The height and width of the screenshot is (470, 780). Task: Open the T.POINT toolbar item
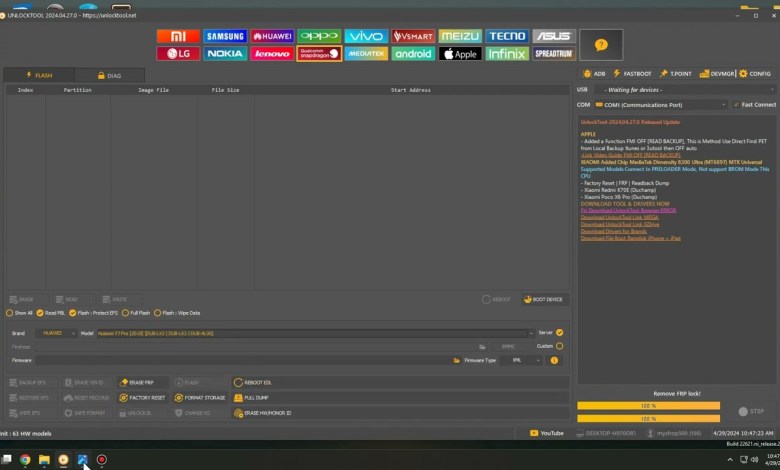676,74
